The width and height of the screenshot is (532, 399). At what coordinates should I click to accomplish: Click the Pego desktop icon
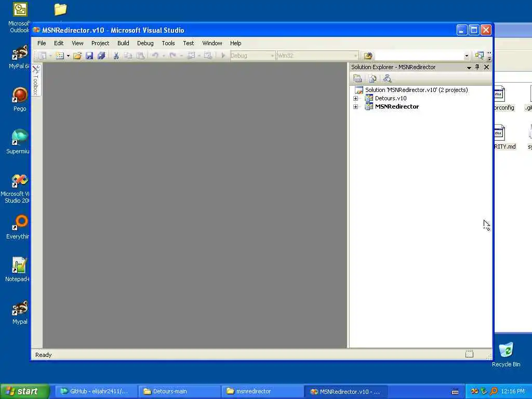tap(20, 99)
